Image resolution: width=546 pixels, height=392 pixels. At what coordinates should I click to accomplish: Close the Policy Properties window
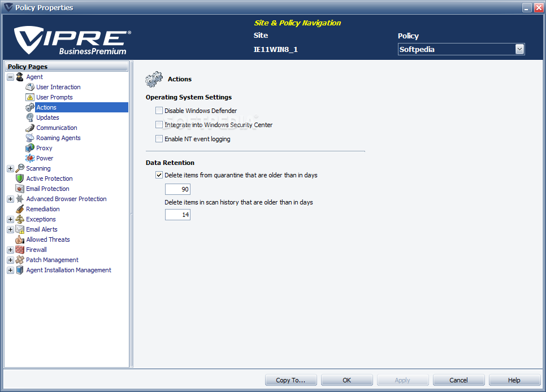538,8
